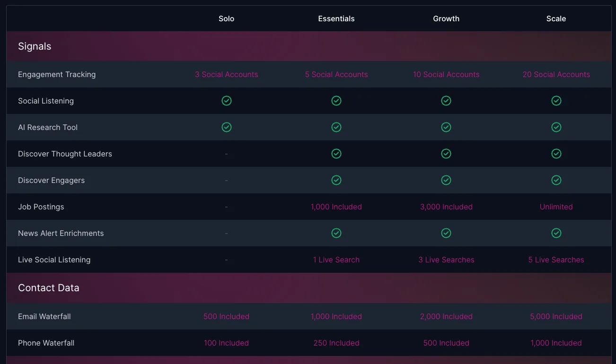Click Discover Thought Leaders checkmark under Scale
Screen dimensions: 616x364
(556, 154)
